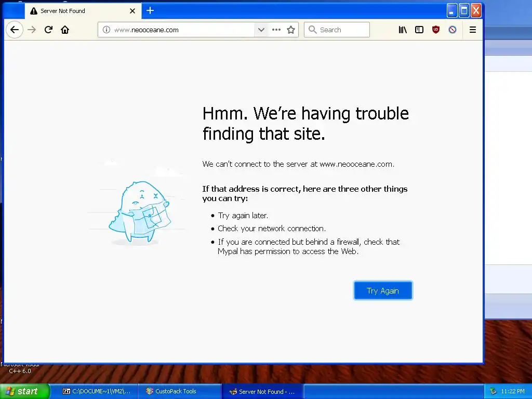This screenshot has width=532, height=399.
Task: Switch to CustoPack Tools taskbar item
Action: [180, 391]
